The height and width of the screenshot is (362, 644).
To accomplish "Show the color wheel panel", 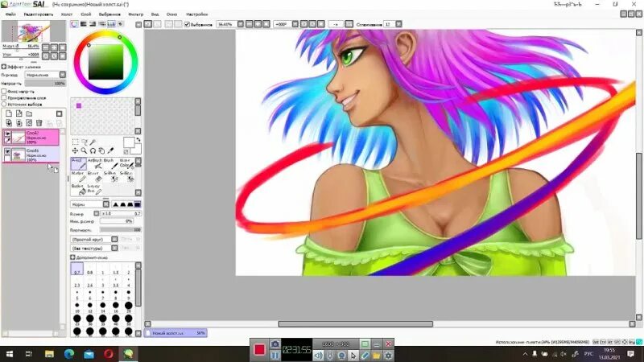I will pos(74,24).
